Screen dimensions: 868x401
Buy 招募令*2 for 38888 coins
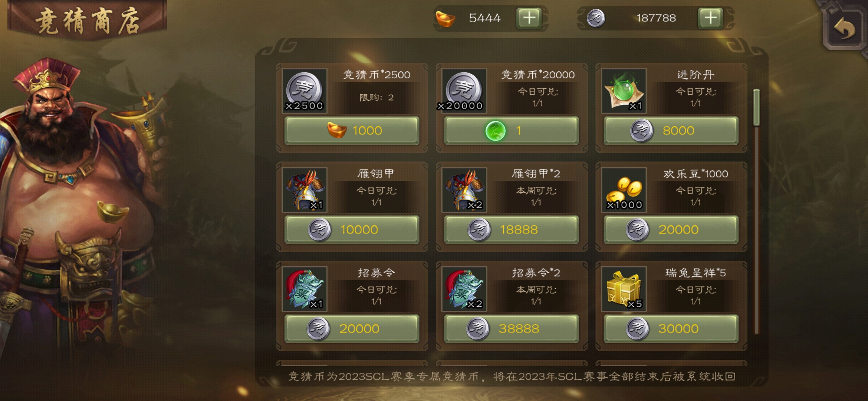(512, 329)
